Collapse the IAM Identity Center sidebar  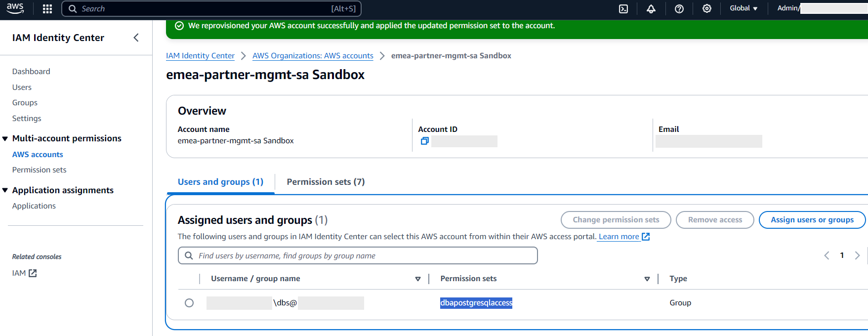(x=136, y=38)
